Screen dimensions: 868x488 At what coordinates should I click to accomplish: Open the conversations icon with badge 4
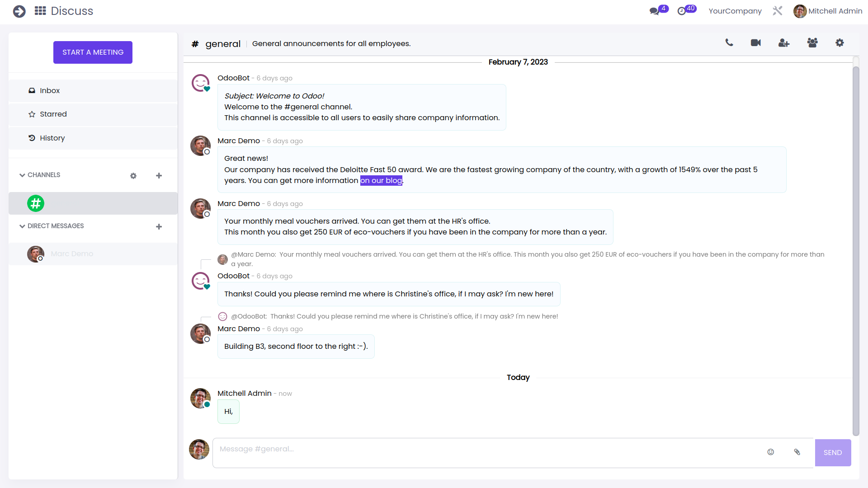point(655,11)
